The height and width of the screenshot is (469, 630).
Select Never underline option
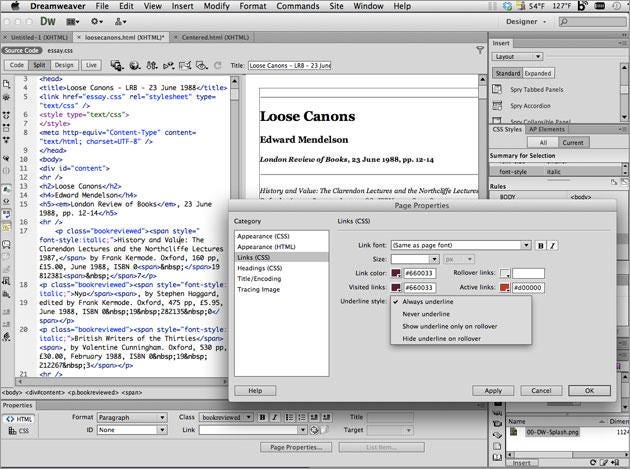click(x=426, y=314)
